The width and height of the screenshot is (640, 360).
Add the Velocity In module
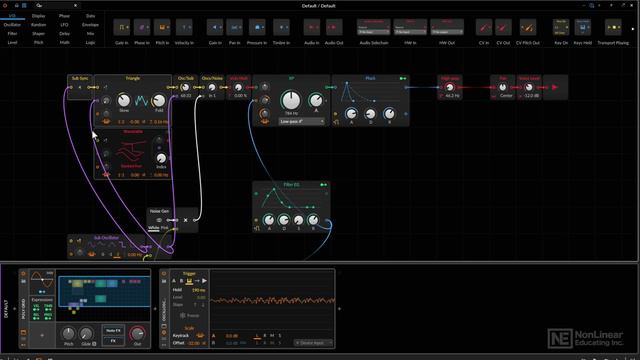click(x=184, y=27)
